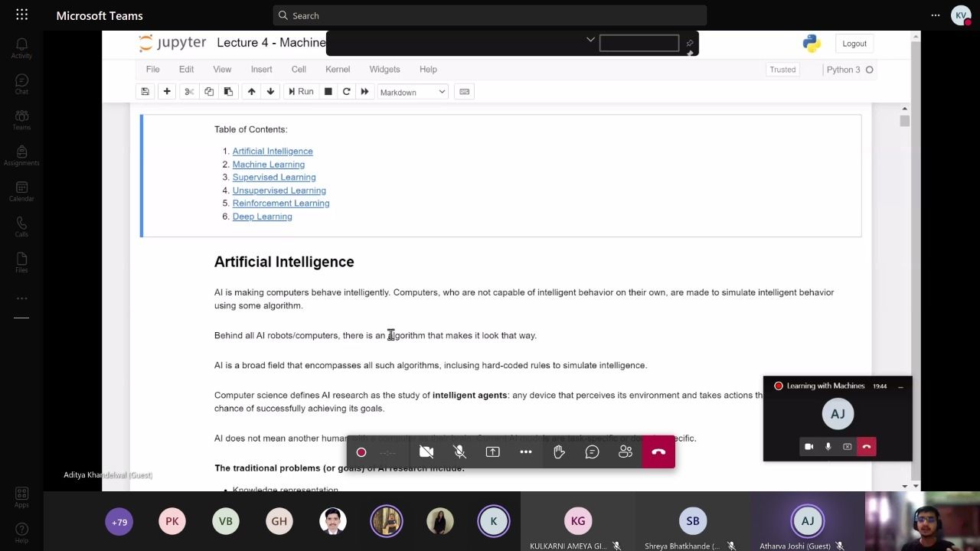Expand more actions in the meeting toolbar

(526, 452)
